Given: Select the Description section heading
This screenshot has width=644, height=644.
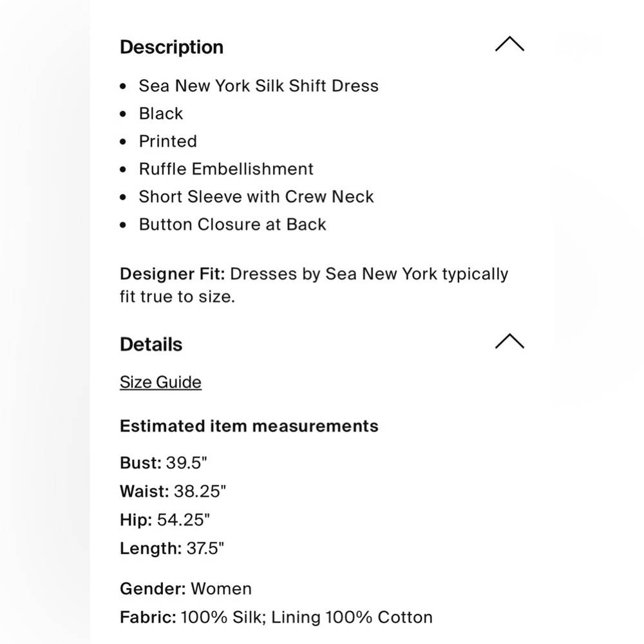Looking at the screenshot, I should click(x=172, y=47).
